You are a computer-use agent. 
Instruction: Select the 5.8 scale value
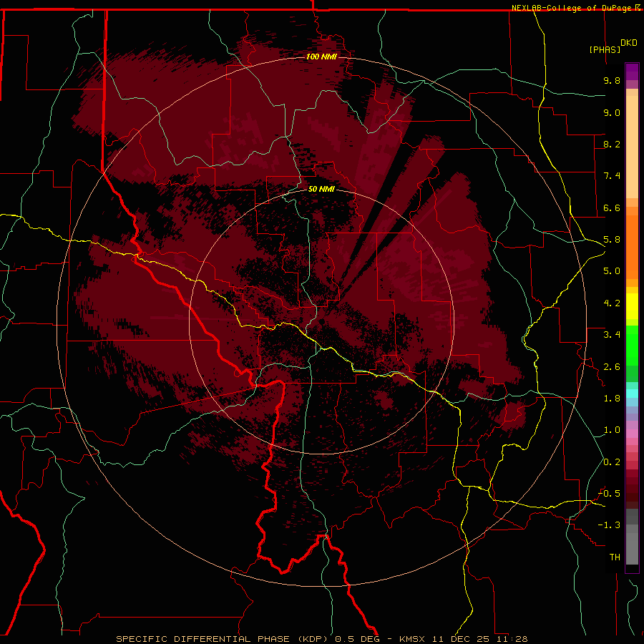point(612,240)
